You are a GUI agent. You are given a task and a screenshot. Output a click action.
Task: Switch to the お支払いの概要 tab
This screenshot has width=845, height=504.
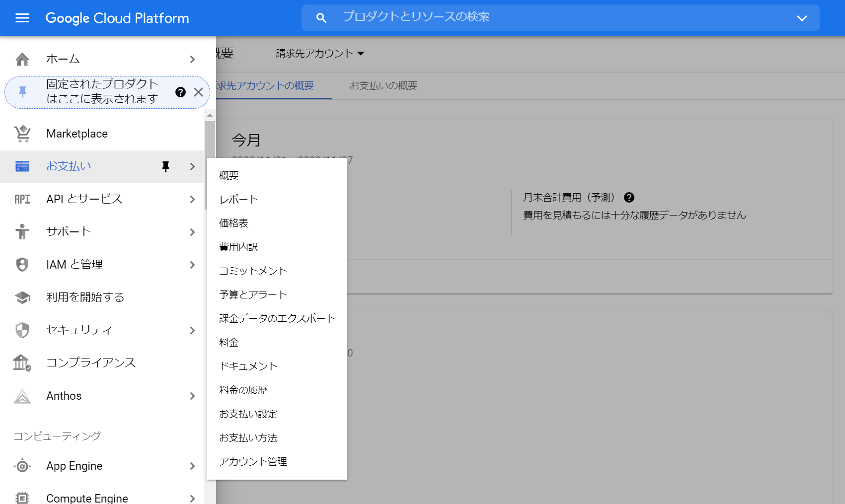pyautogui.click(x=384, y=85)
